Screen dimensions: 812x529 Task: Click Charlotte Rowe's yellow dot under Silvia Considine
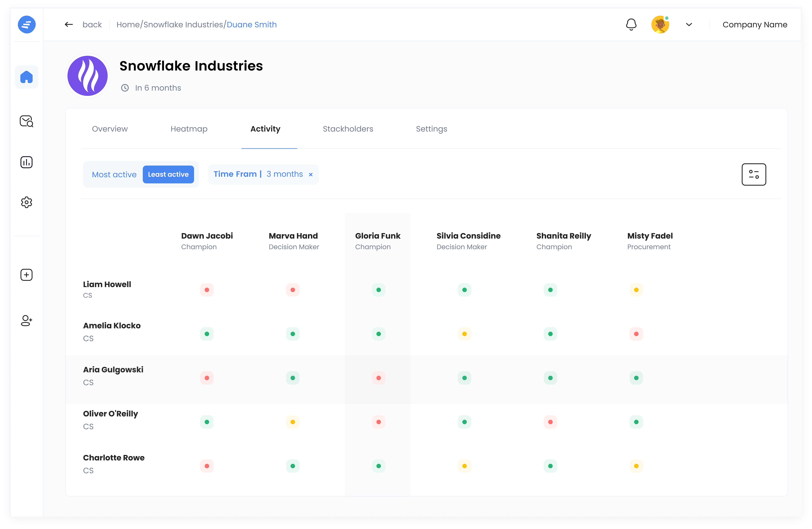pos(464,466)
